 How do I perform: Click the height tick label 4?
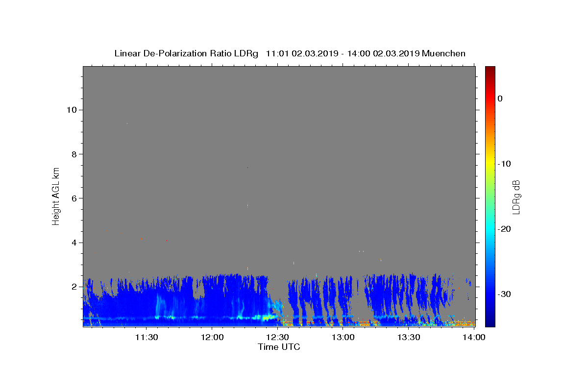[73, 243]
